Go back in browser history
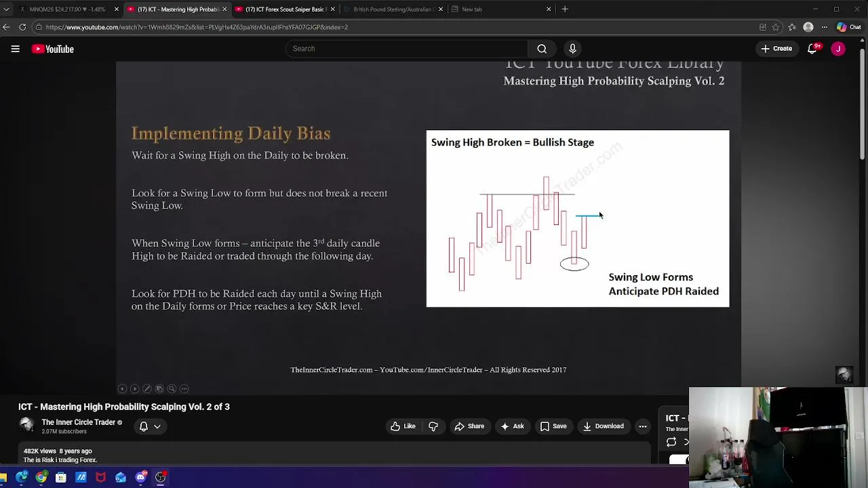 pyautogui.click(x=6, y=27)
